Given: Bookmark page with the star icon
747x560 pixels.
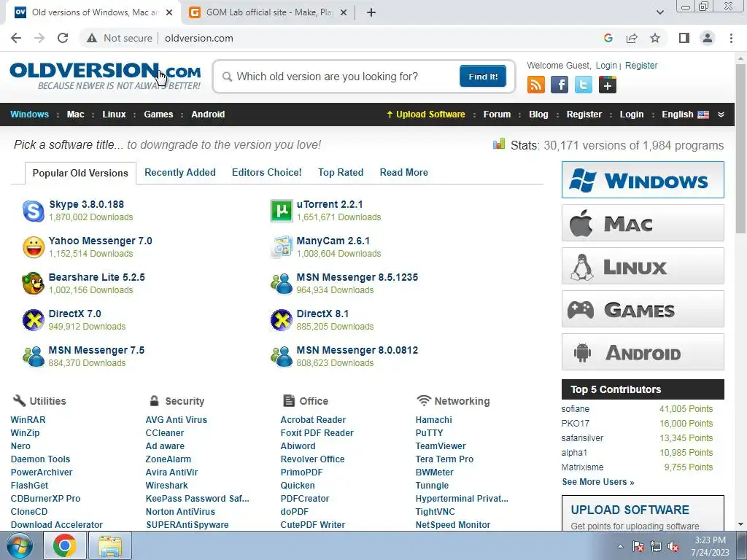Looking at the screenshot, I should pyautogui.click(x=655, y=38).
